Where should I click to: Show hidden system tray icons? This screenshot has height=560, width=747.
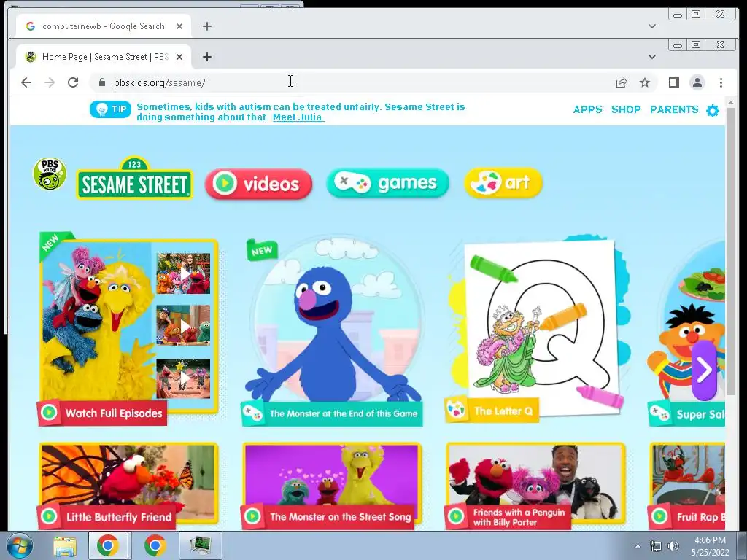click(x=638, y=546)
